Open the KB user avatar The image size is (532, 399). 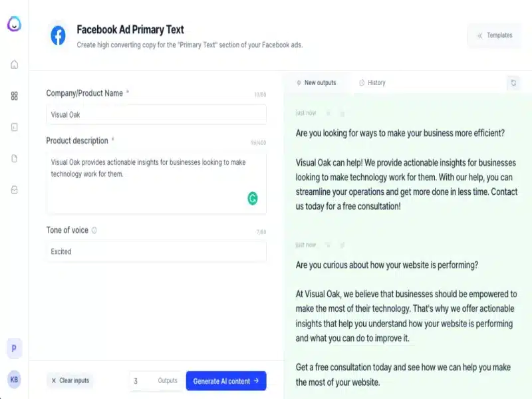click(14, 379)
